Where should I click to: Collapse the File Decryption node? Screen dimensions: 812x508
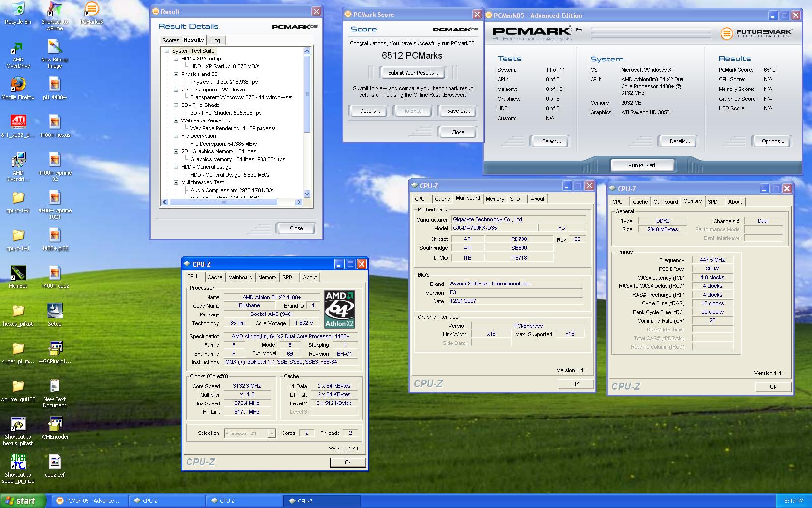176,136
